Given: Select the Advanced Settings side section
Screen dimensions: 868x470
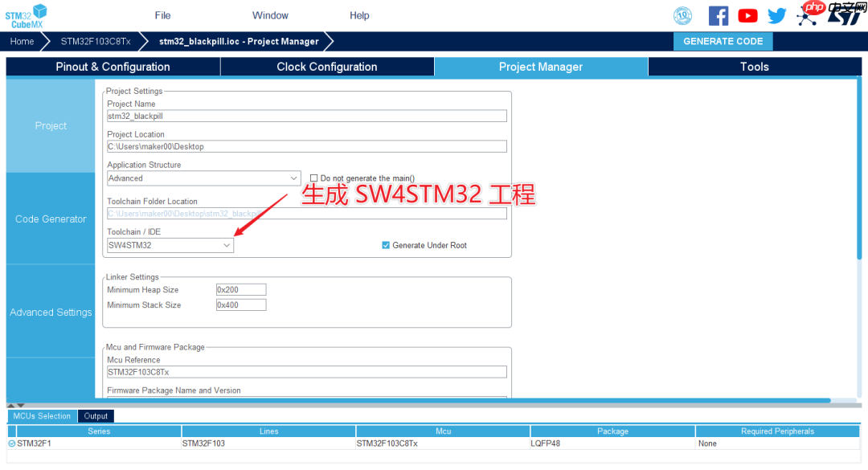Looking at the screenshot, I should 51,312.
